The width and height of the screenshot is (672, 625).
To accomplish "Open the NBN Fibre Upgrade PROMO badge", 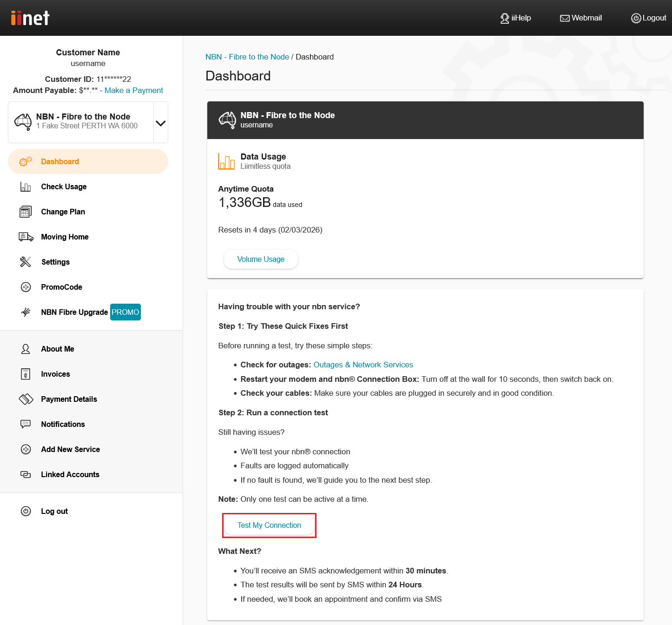I will point(125,312).
